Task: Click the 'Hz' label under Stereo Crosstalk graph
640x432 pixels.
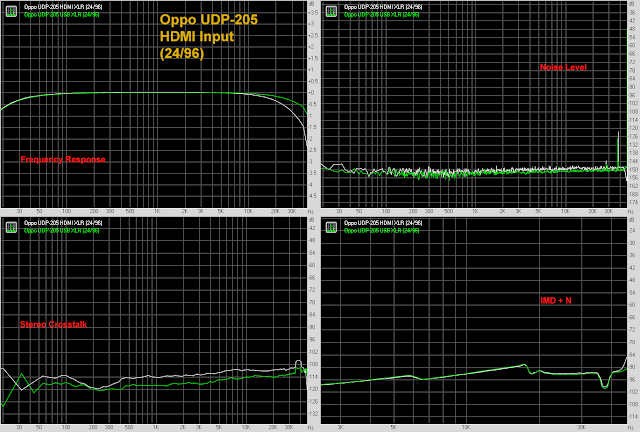Action: pos(311,428)
